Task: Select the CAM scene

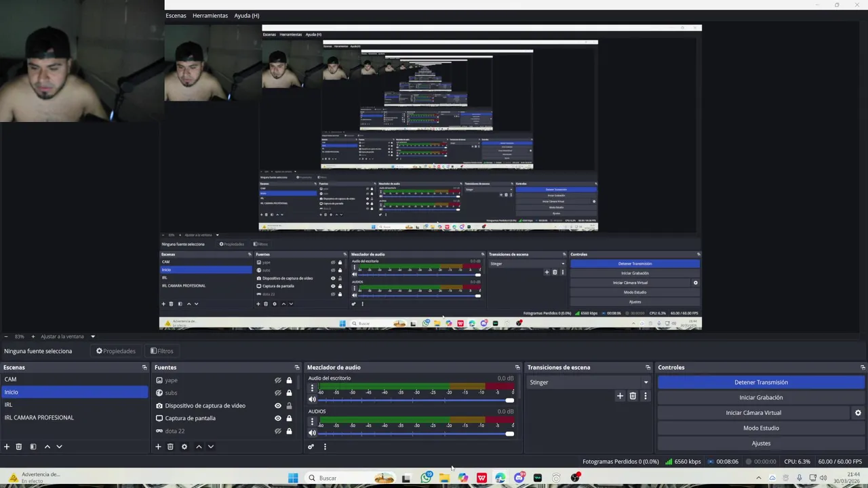Action: (75, 380)
